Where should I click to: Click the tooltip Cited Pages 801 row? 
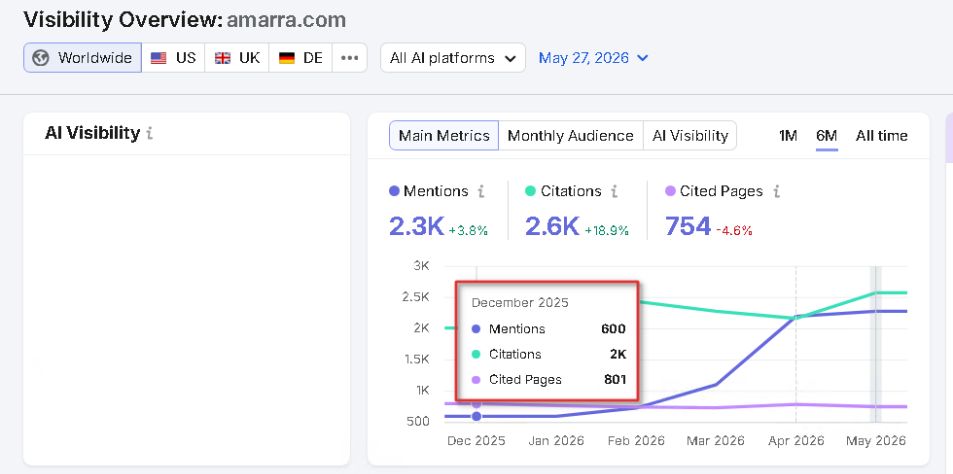pos(548,380)
